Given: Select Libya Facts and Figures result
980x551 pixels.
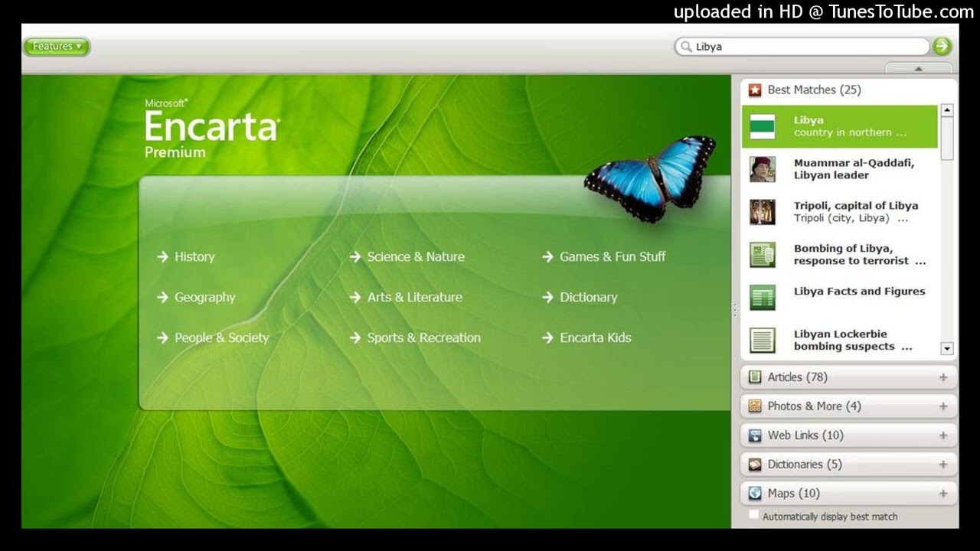Looking at the screenshot, I should point(840,298).
